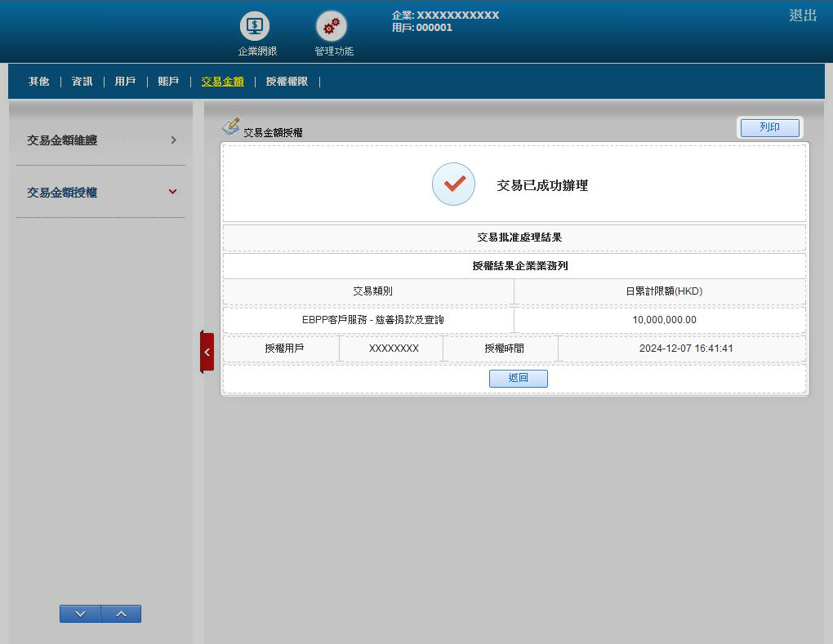Log out via the 退出 link
Screen dimensions: 833x644
802,16
